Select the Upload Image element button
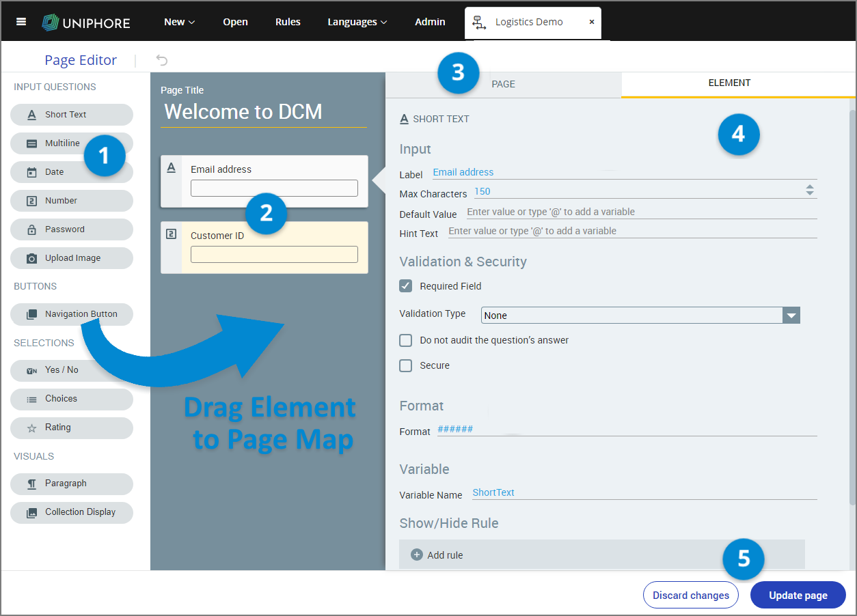857x616 pixels. tap(72, 258)
